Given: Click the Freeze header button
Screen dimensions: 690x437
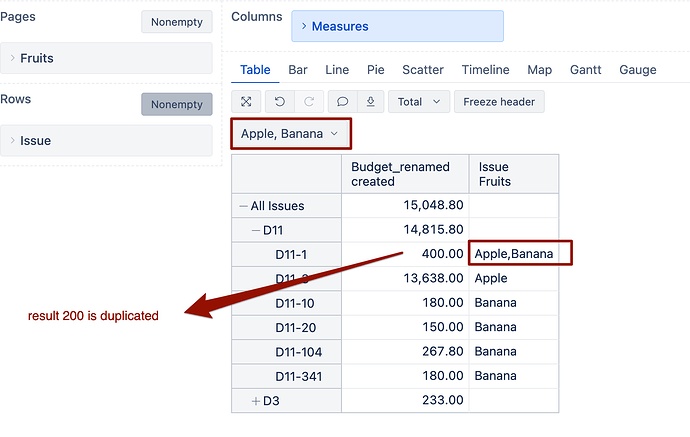Looking at the screenshot, I should (x=499, y=102).
